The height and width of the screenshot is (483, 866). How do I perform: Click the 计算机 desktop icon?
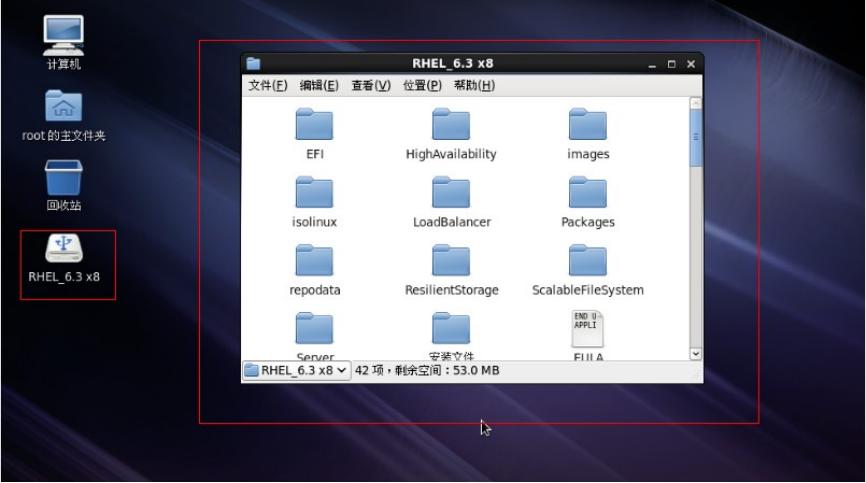64,35
